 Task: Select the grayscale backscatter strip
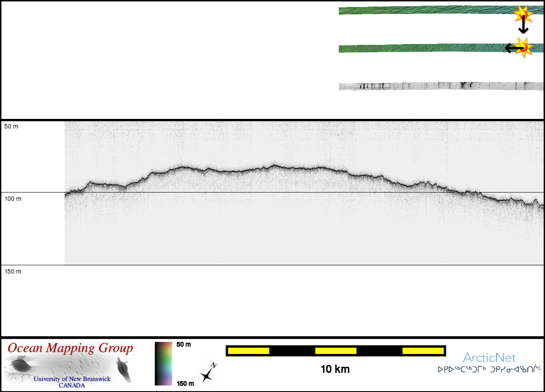pos(436,86)
